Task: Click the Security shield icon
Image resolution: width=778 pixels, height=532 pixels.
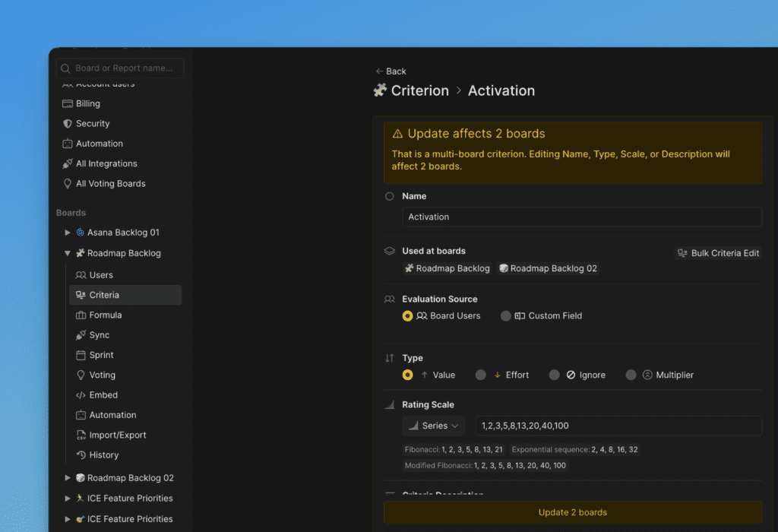Action: pos(68,124)
